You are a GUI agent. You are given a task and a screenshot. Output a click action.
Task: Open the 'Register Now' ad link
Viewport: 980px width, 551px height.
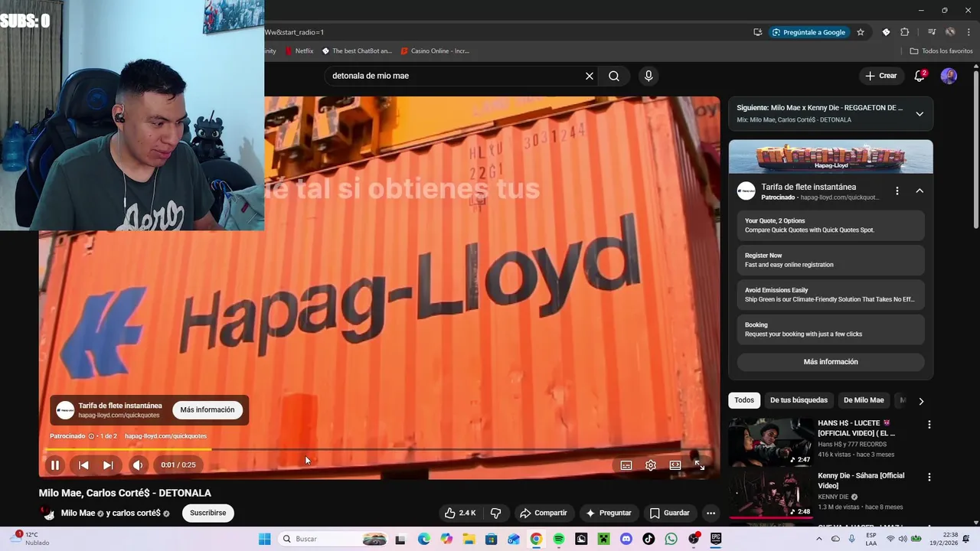coord(831,260)
